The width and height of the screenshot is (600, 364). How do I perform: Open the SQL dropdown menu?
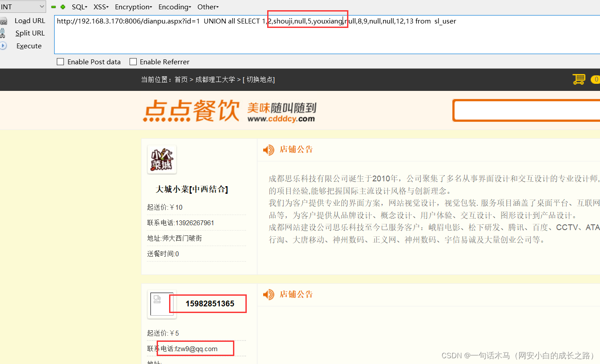point(79,7)
